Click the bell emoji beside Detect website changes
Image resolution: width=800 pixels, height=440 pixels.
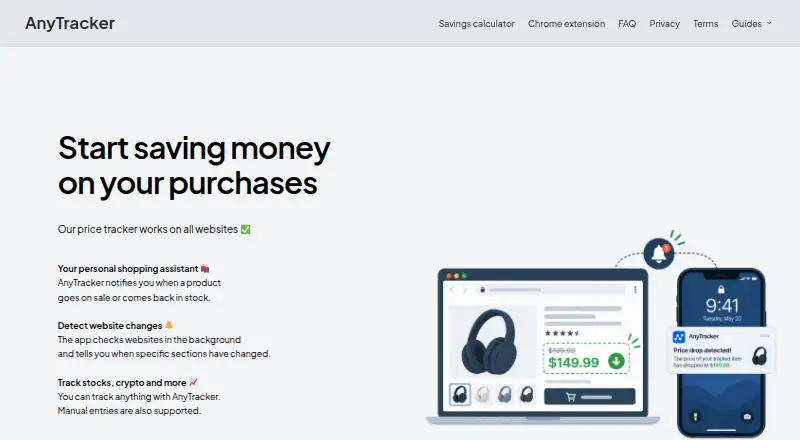point(169,325)
